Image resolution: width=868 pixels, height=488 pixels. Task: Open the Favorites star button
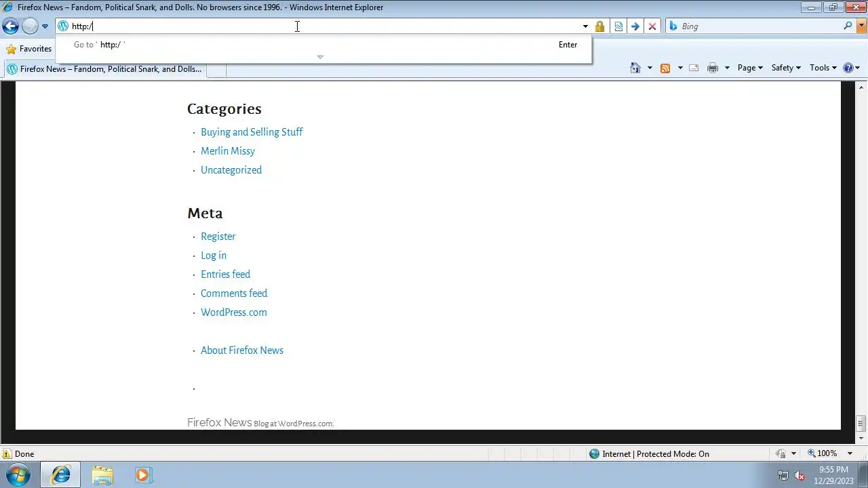(28, 49)
